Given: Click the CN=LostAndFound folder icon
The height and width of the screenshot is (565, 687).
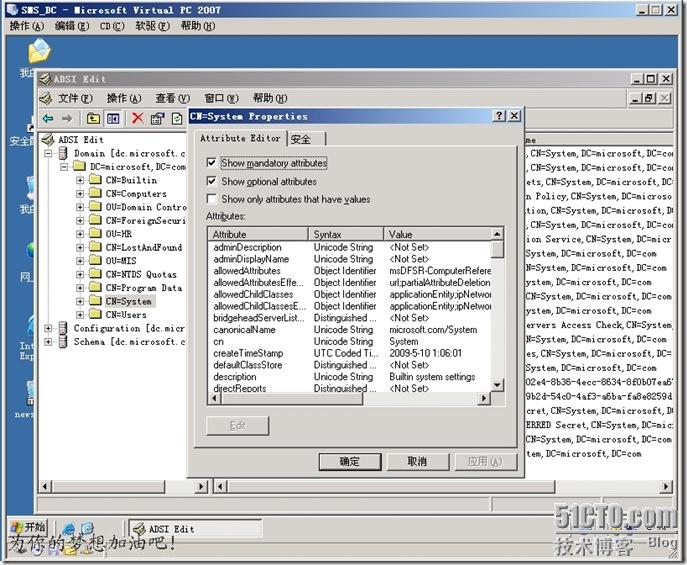Looking at the screenshot, I should click(x=95, y=247).
